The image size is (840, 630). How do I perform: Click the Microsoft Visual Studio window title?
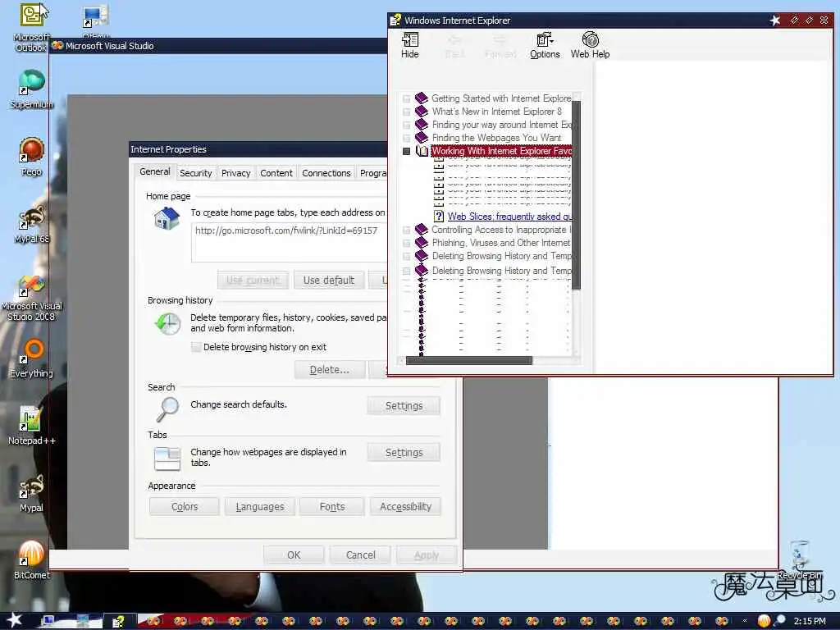(109, 46)
